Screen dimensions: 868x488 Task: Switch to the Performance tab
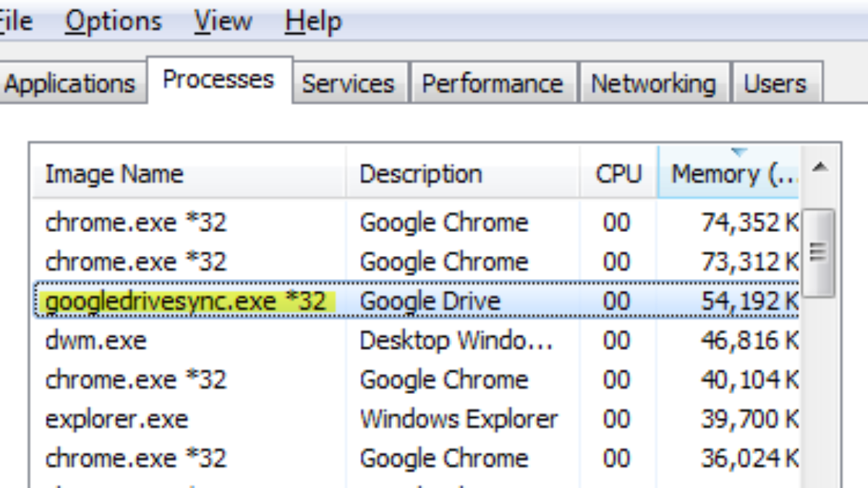click(x=492, y=84)
